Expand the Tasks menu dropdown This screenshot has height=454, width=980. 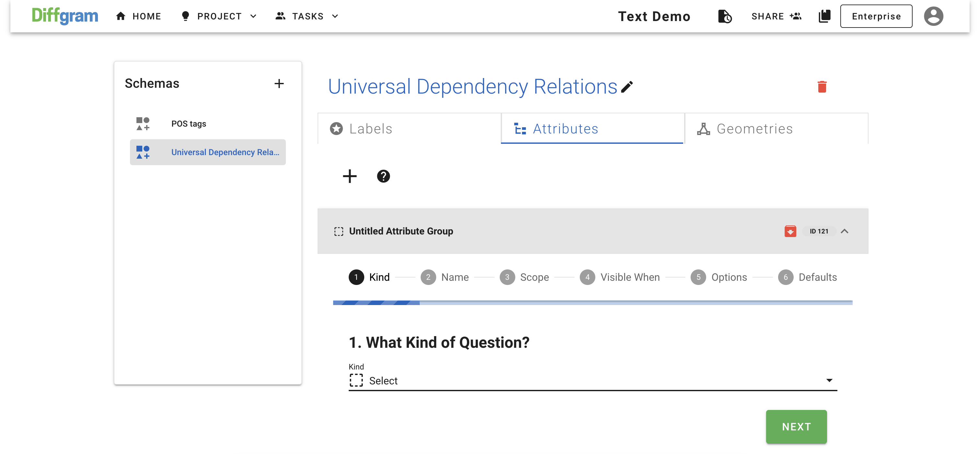(x=307, y=16)
